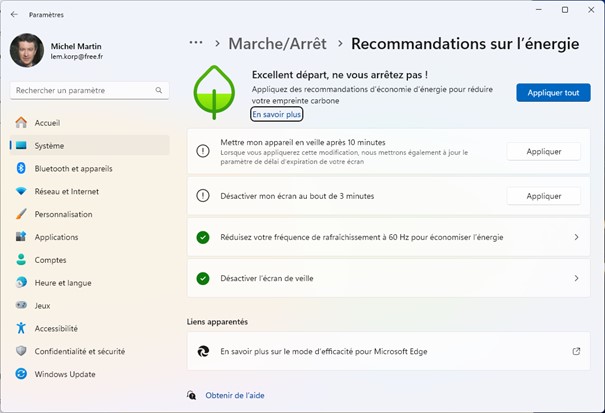Open the breadcrumb ellipsis menu
The width and height of the screenshot is (605, 413).
coord(196,43)
